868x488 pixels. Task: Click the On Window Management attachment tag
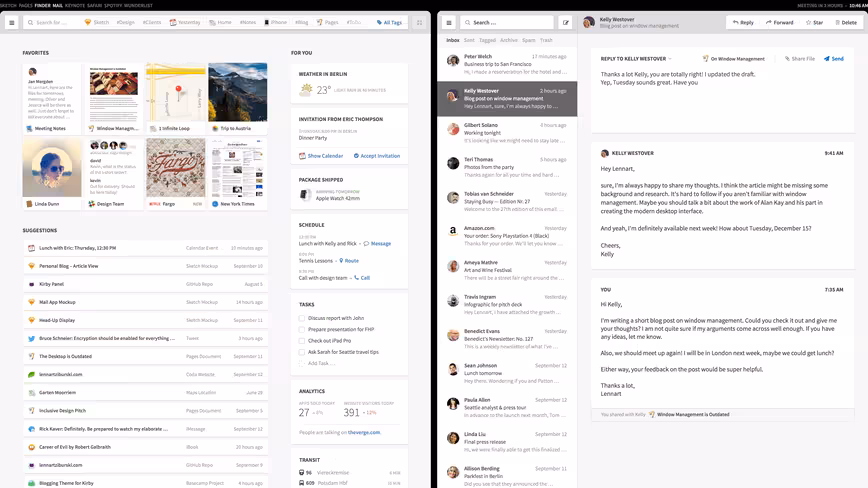point(733,59)
